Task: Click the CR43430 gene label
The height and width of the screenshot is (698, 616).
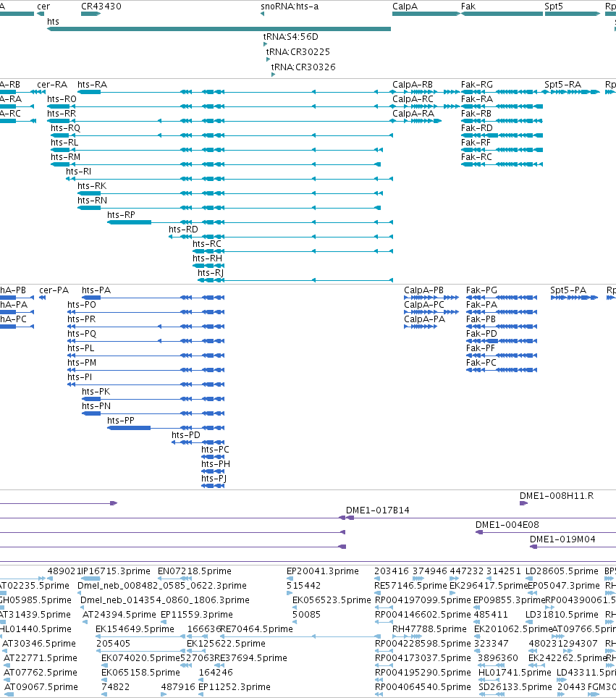Action: click(x=101, y=7)
